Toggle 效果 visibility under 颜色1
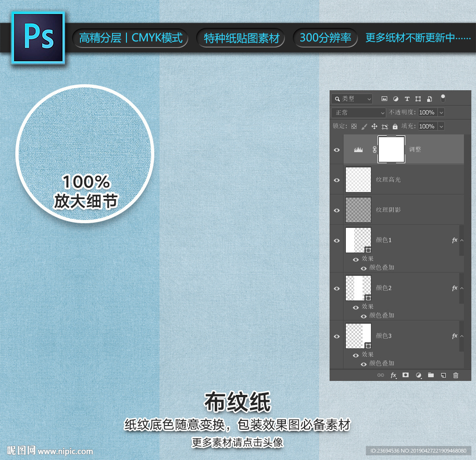Screen dimensions: 476x460 356,260
